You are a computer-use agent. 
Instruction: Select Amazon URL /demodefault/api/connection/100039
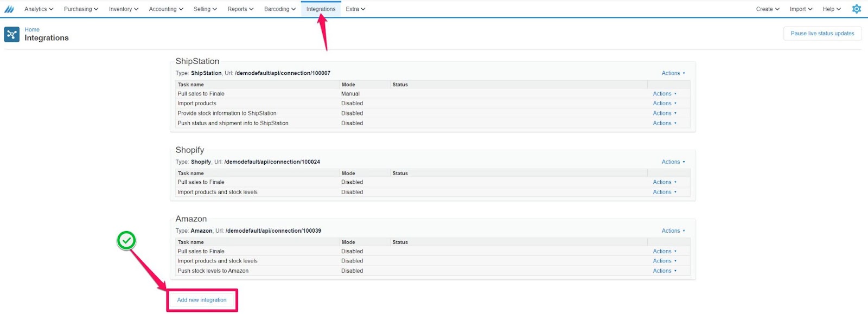click(273, 231)
